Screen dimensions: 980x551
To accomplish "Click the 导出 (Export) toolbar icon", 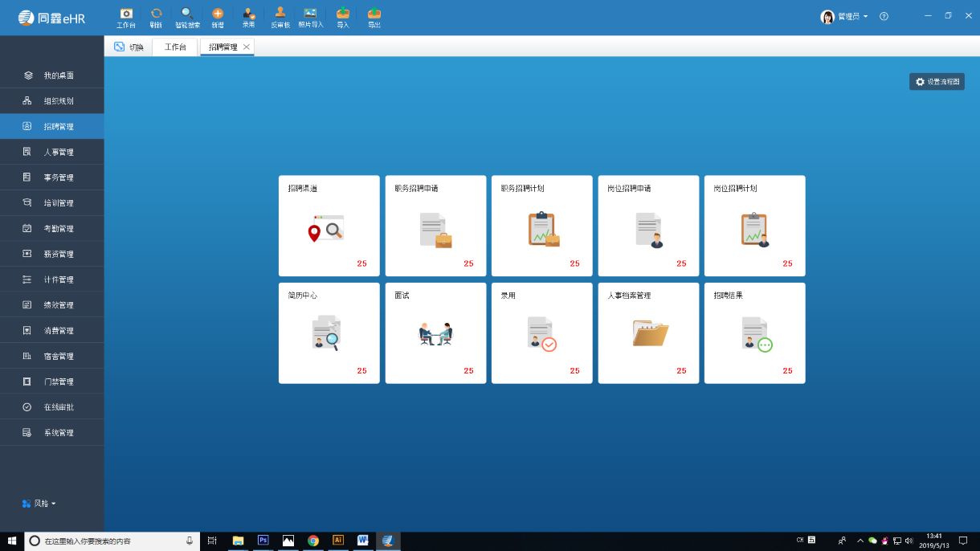I will 374,18.
